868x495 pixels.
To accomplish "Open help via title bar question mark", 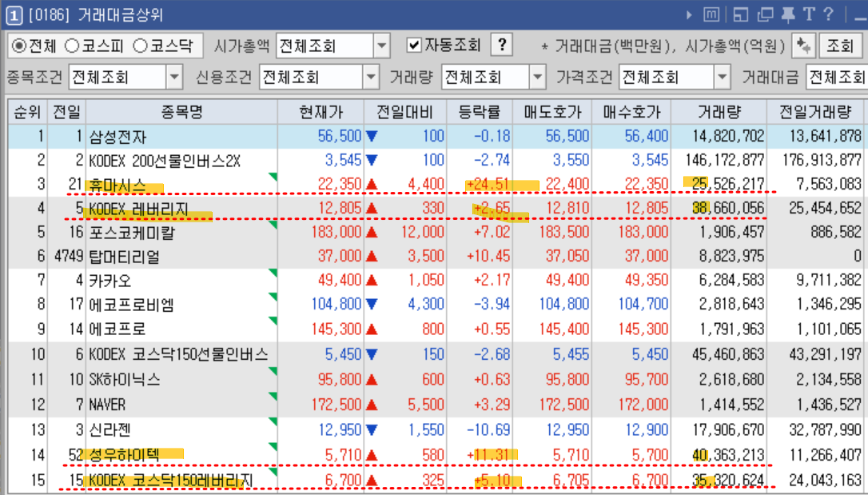I will pos(828,14).
